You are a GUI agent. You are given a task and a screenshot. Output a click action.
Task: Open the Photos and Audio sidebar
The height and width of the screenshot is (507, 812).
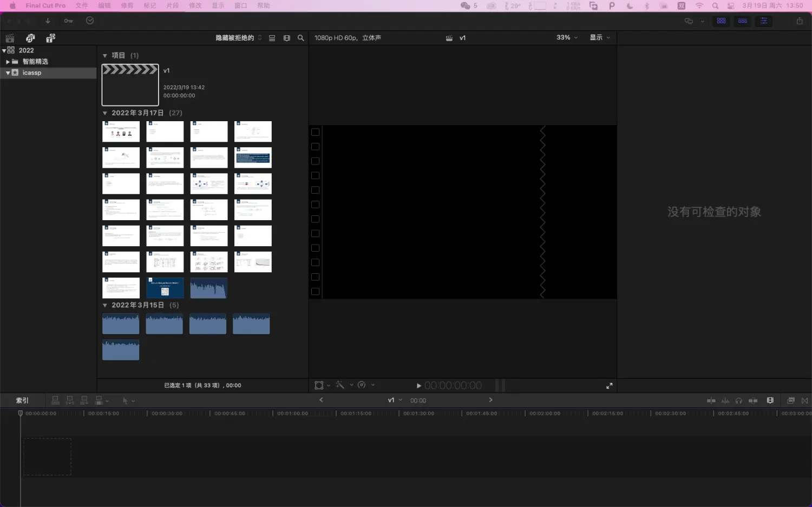click(x=30, y=38)
